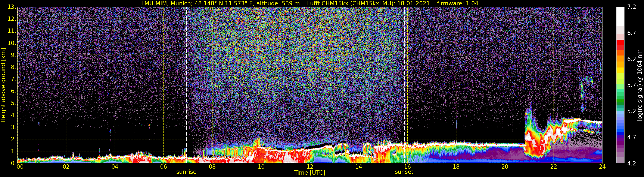The height and width of the screenshot is (177, 644).
Task: Click the height axis tick label '6.'
Action: pos(13,91)
